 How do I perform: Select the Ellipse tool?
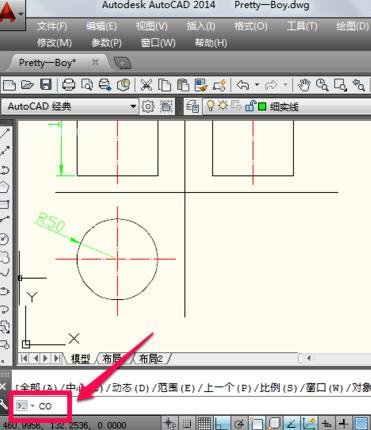4,291
